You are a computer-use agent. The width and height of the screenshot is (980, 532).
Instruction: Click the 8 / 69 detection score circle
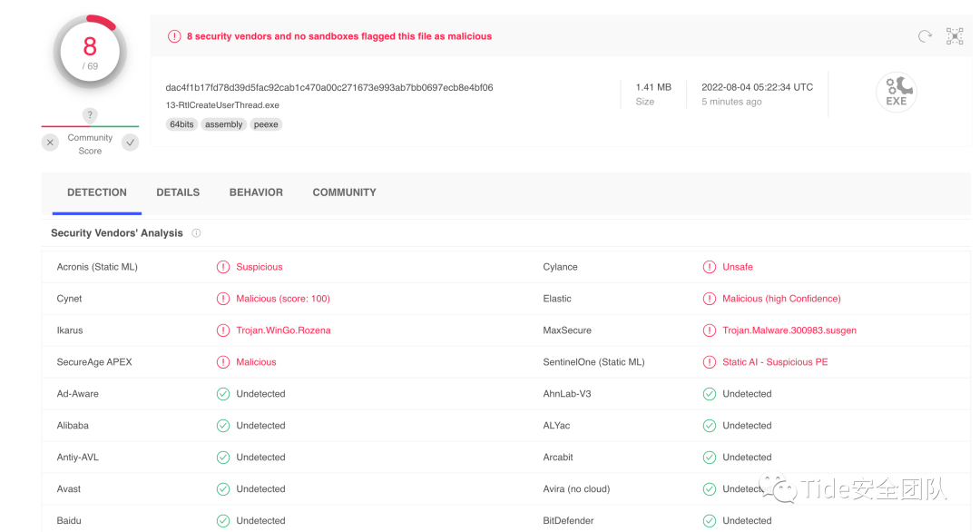90,52
